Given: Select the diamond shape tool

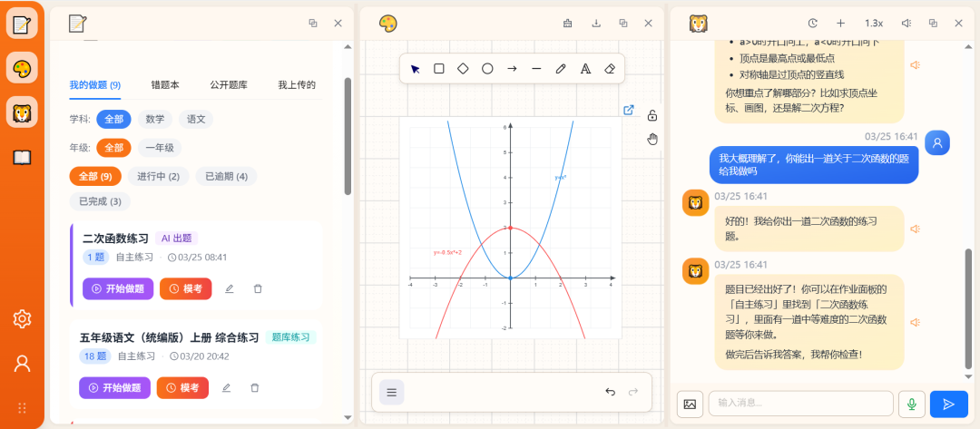Looking at the screenshot, I should [x=463, y=69].
